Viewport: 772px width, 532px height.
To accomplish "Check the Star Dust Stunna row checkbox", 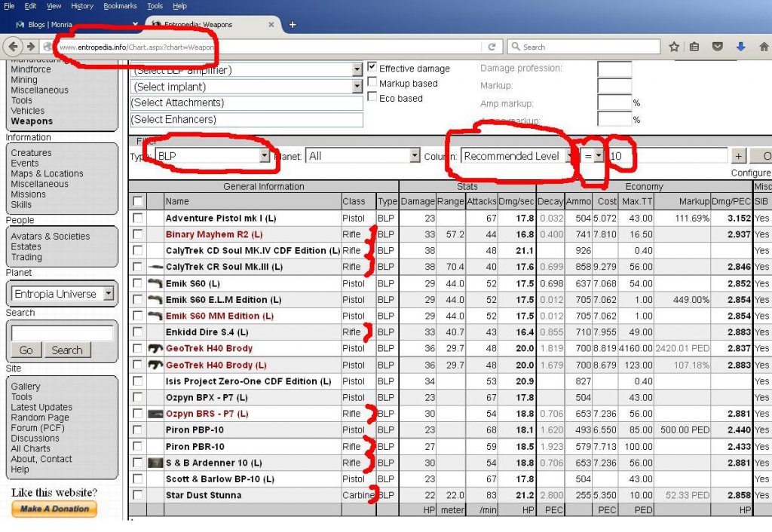I will (138, 494).
